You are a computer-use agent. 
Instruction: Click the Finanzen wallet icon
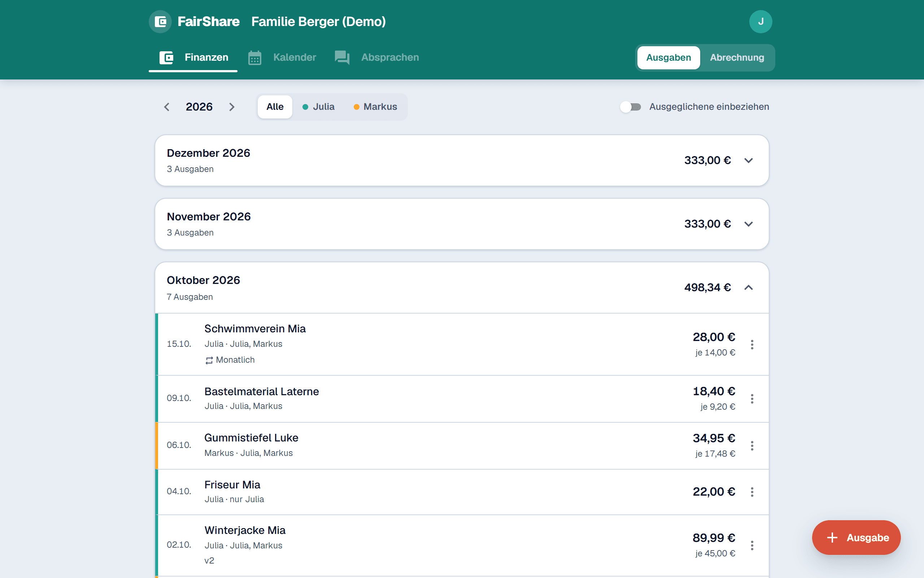coord(166,57)
